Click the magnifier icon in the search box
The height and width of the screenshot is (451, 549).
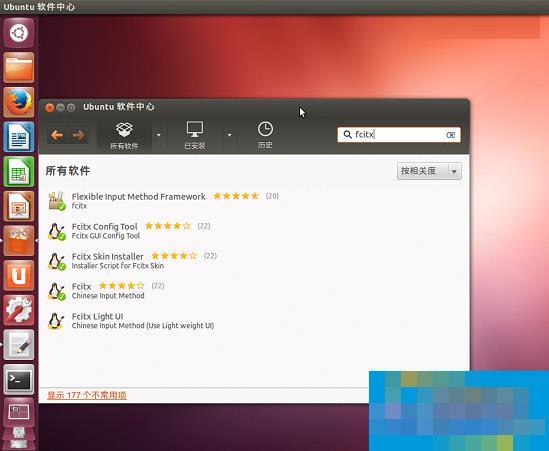[x=347, y=134]
